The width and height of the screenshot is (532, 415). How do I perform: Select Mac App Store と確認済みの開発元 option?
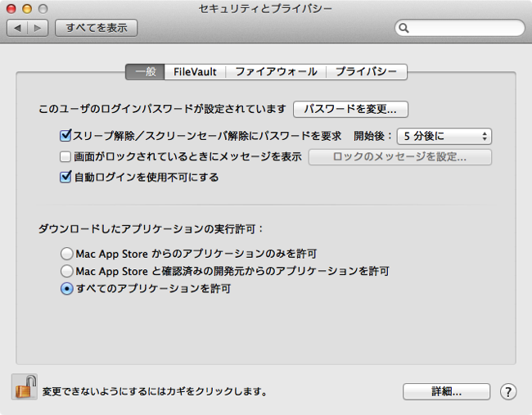[67, 271]
